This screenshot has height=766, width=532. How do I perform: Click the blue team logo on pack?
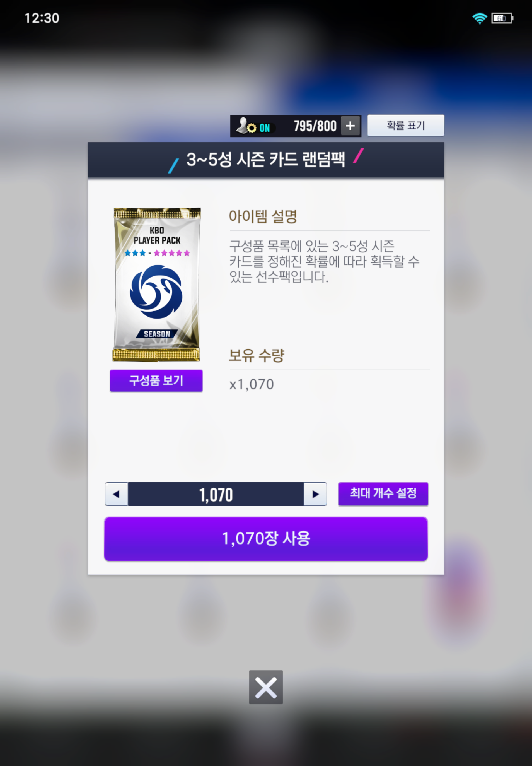156,292
